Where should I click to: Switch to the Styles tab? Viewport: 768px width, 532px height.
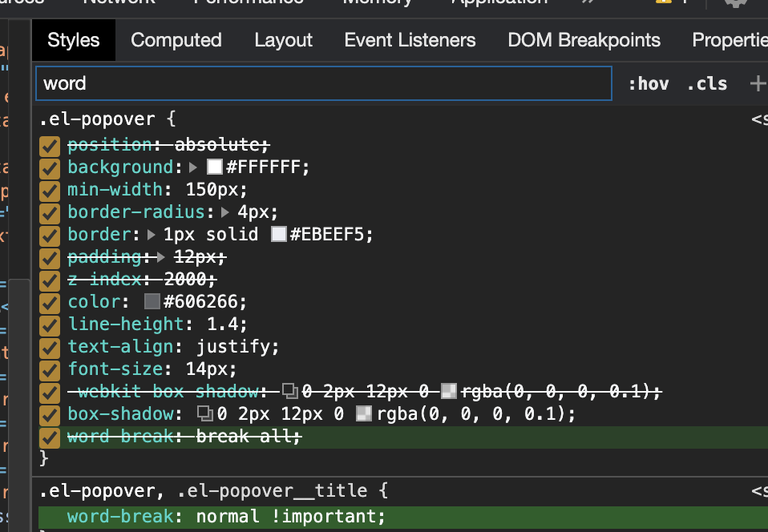[x=74, y=40]
